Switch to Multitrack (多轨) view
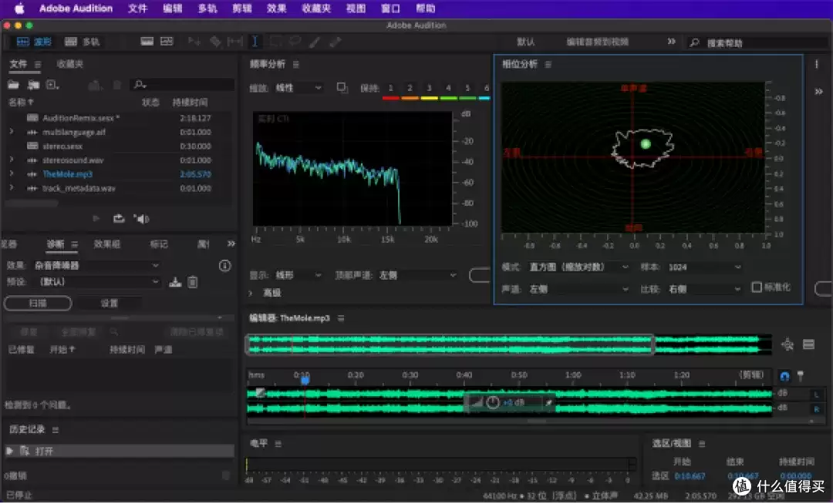This screenshot has height=504, width=833. point(82,42)
